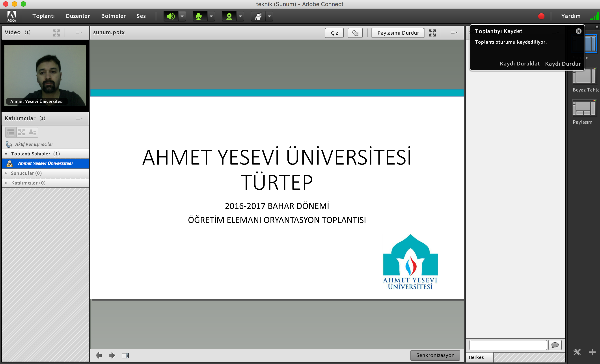Viewport: 600px width, 364px height.
Task: Click Kaydı Durdur
Action: pos(563,64)
